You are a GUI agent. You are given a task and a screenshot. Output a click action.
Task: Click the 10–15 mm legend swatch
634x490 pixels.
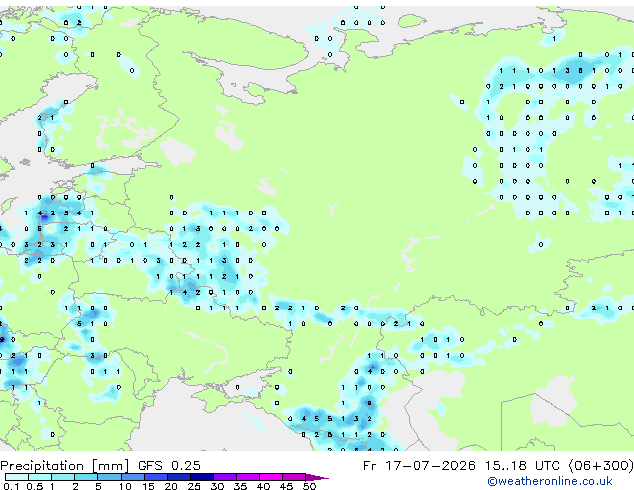tap(133, 477)
